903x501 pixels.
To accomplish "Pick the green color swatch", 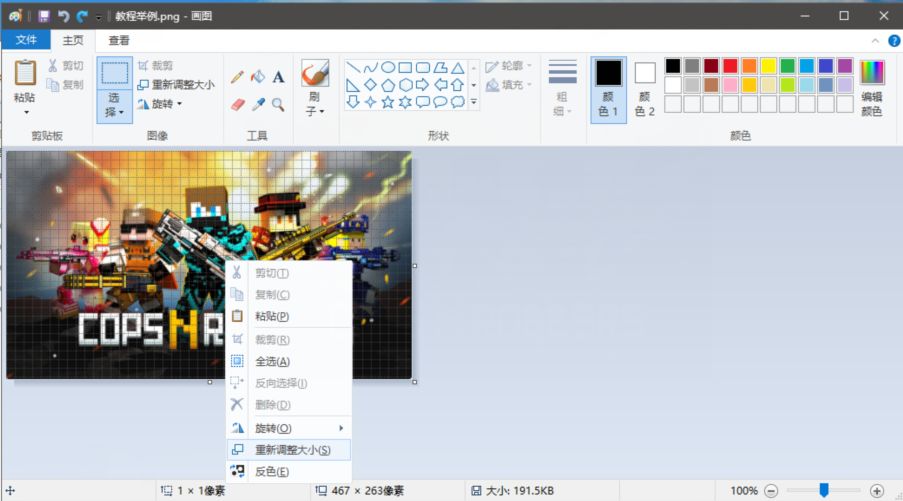I will 787,66.
